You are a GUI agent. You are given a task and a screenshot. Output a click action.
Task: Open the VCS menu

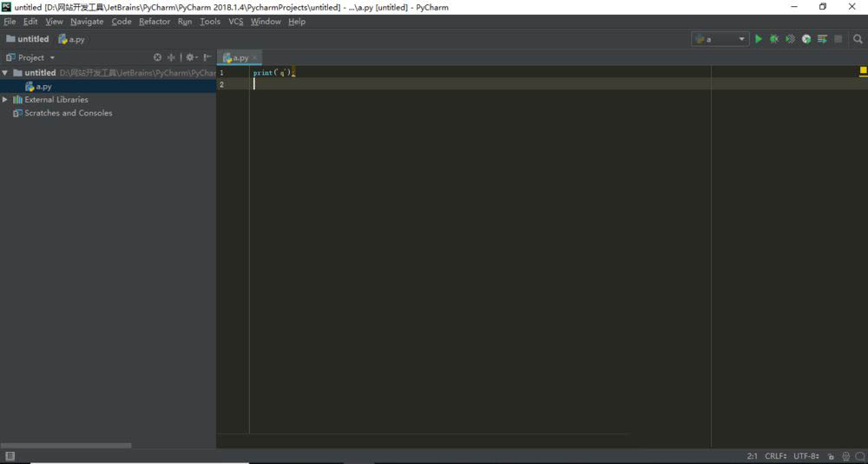(235, 22)
